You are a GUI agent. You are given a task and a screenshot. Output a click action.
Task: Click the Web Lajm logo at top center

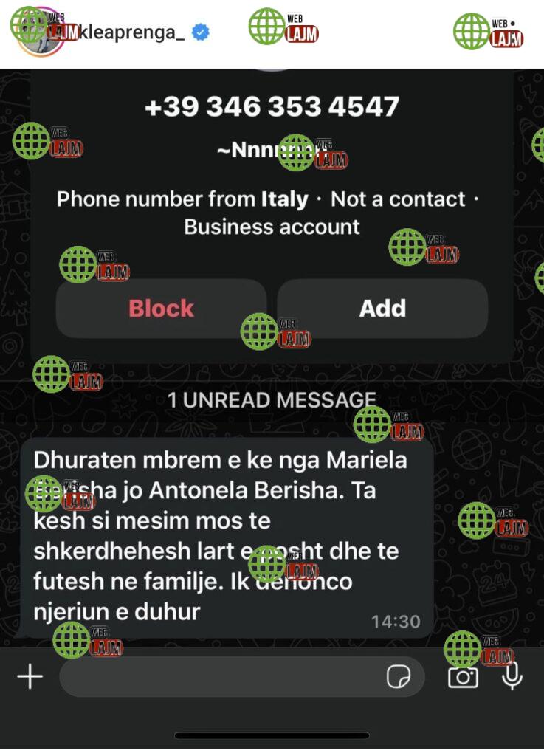coord(283,27)
